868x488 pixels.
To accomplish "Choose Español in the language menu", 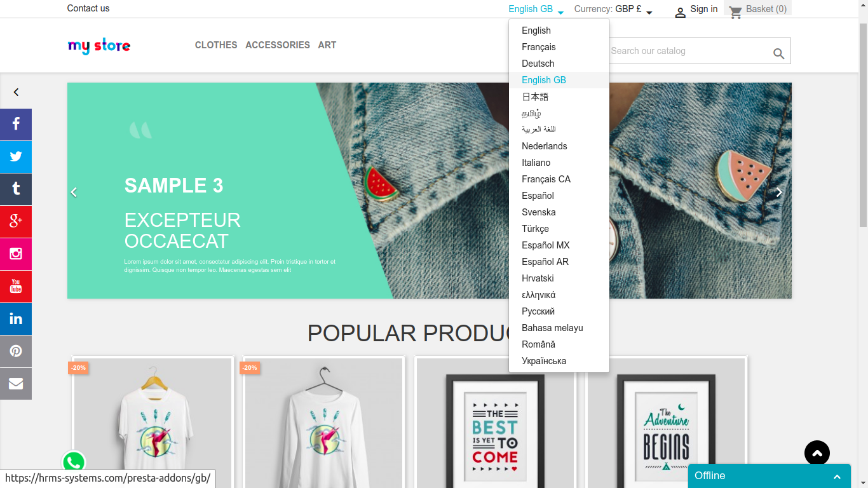I will pos(559,196).
